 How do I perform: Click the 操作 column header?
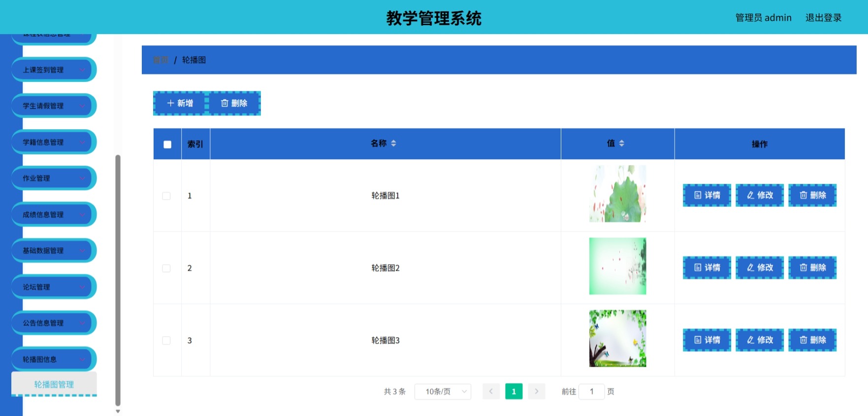tap(760, 144)
